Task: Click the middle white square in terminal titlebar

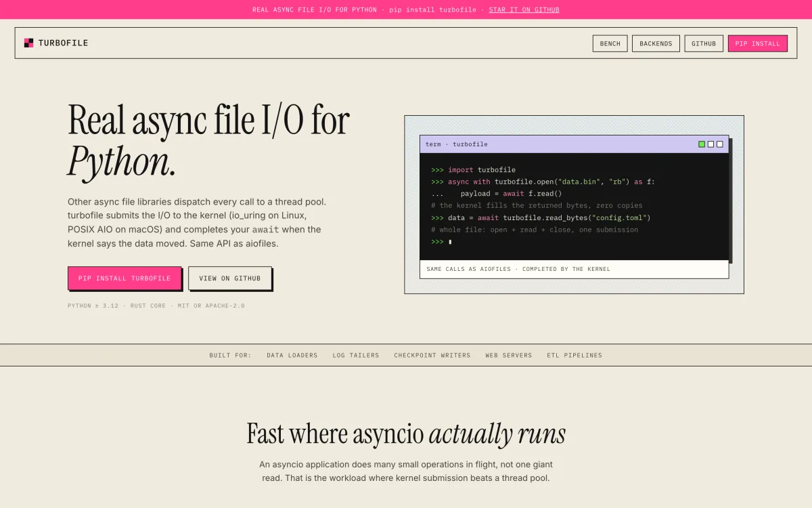Action: click(710, 144)
